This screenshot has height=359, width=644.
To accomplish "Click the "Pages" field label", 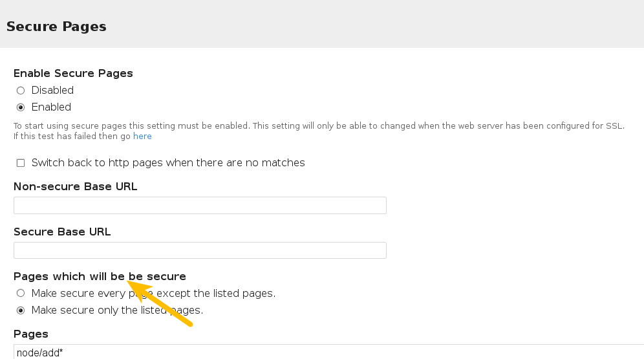I will point(31,334).
